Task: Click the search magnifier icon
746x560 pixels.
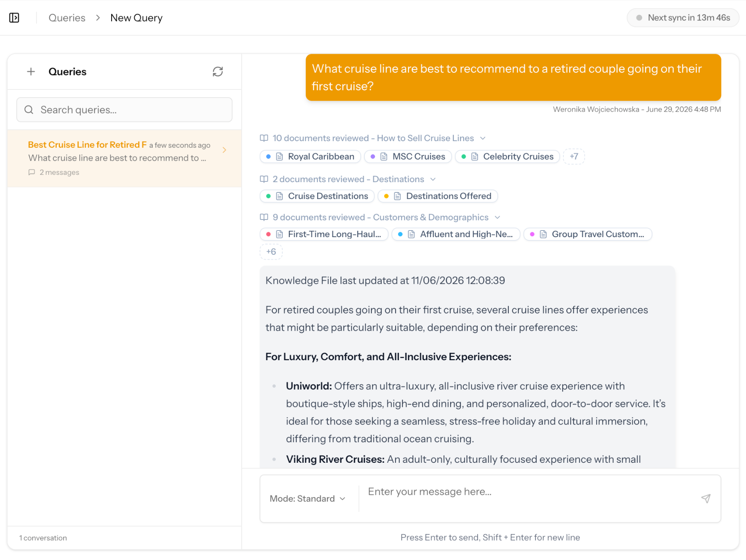Action: (x=29, y=110)
